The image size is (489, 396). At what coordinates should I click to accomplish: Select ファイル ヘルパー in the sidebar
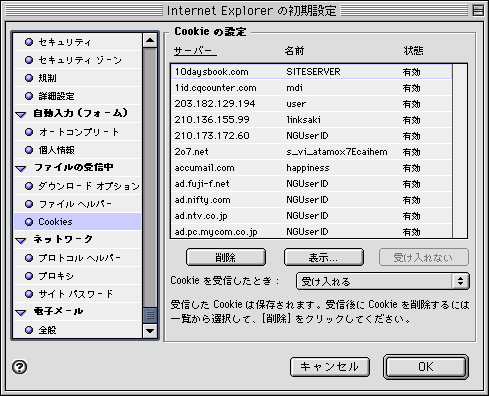click(77, 204)
